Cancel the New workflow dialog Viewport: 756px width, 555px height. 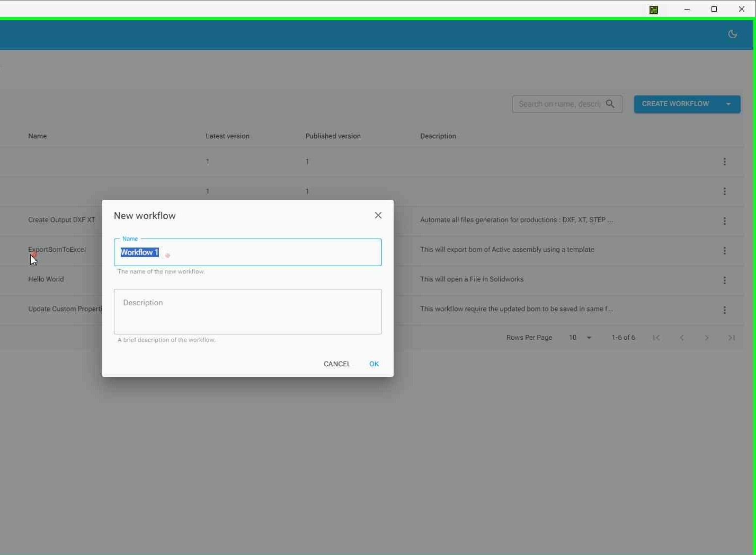[x=337, y=364]
